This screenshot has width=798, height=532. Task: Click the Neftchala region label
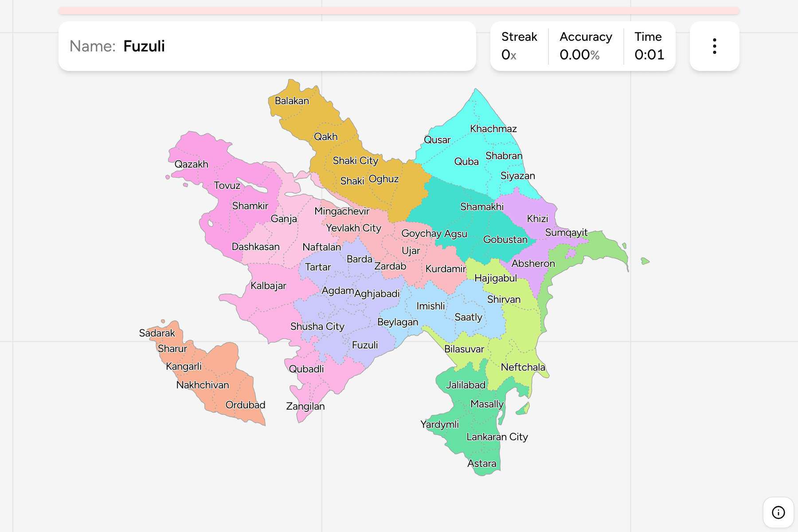click(x=523, y=368)
